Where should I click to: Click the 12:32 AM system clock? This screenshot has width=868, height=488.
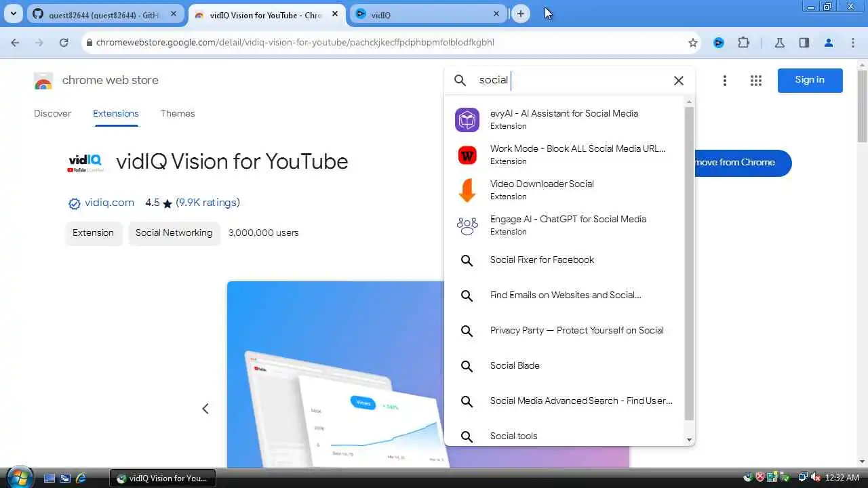(x=842, y=478)
